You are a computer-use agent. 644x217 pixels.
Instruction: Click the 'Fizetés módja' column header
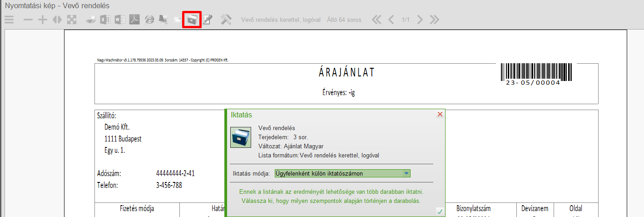click(x=137, y=209)
